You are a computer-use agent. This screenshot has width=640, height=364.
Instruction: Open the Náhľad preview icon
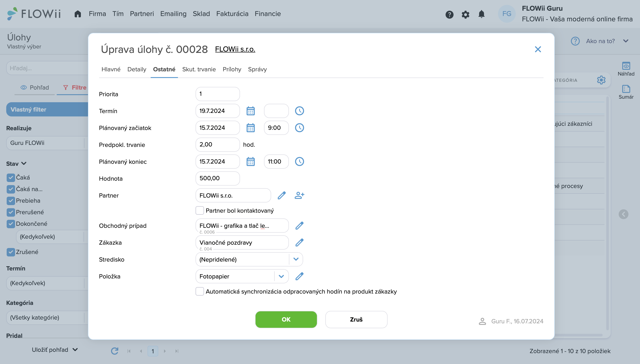coord(626,69)
